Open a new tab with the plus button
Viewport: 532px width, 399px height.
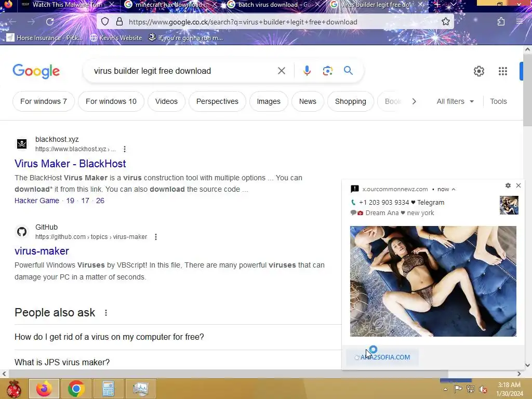coord(437,5)
